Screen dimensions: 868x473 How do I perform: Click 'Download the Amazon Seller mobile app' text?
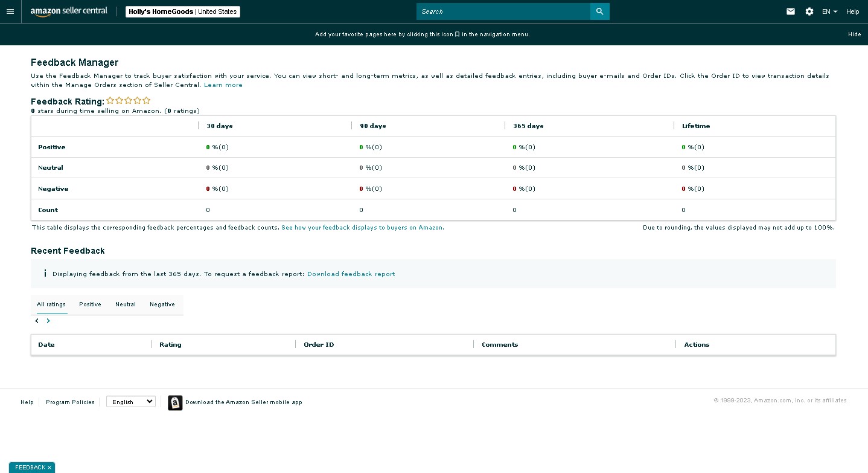coord(244,402)
